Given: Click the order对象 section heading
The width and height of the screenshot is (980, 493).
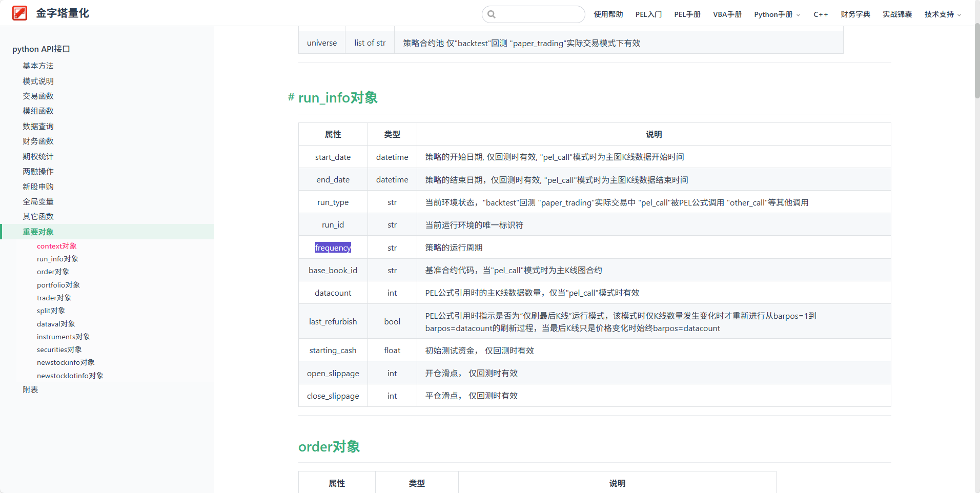Looking at the screenshot, I should click(x=329, y=447).
